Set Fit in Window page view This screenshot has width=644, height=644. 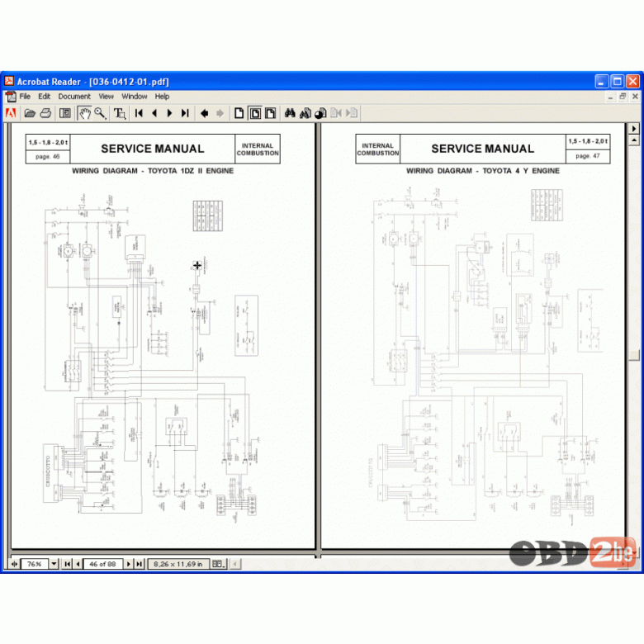(x=255, y=113)
